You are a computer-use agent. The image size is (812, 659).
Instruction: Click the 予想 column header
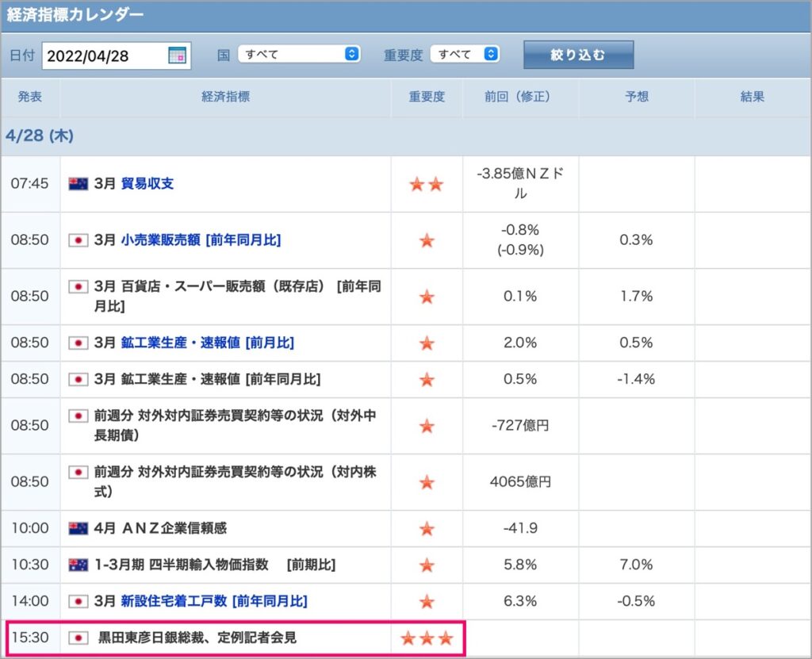pos(637,97)
